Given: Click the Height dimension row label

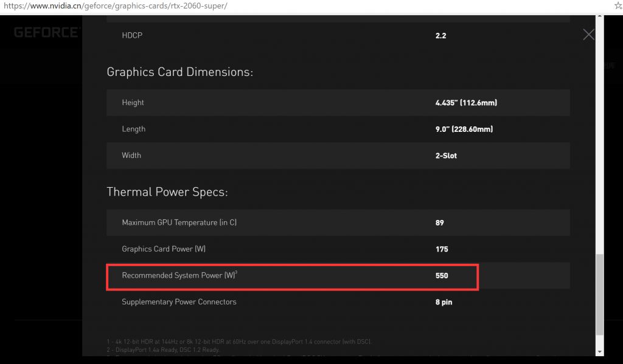Looking at the screenshot, I should pos(133,103).
